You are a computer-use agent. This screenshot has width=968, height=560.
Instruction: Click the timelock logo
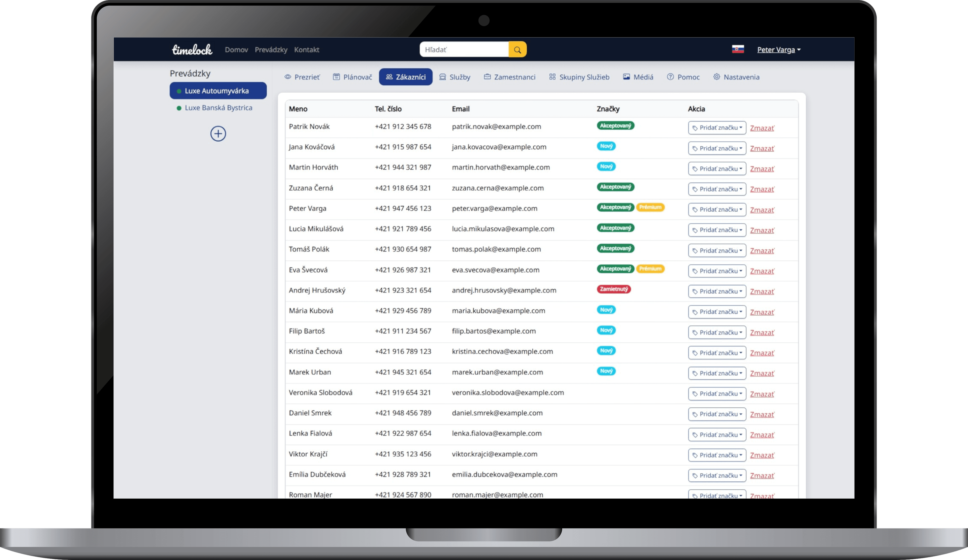click(192, 50)
